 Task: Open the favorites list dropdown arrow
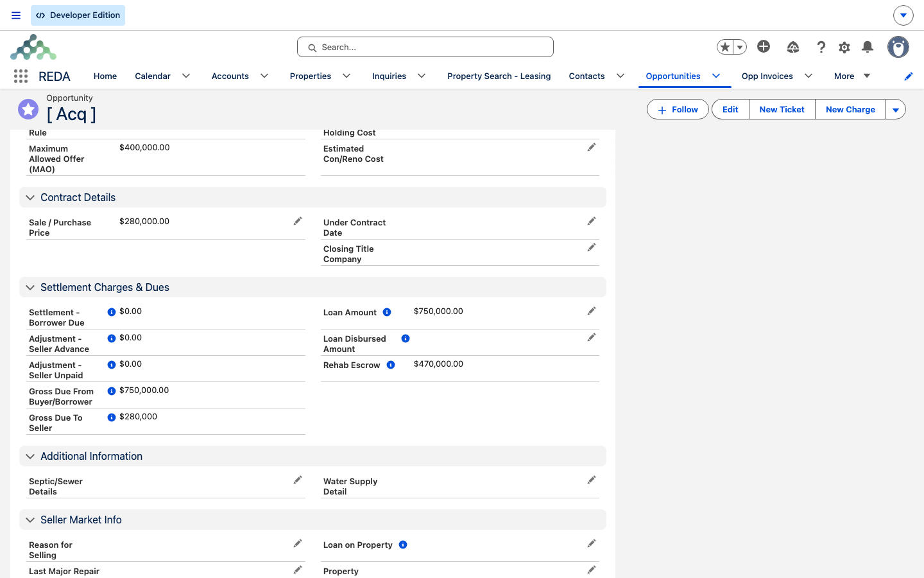point(740,47)
